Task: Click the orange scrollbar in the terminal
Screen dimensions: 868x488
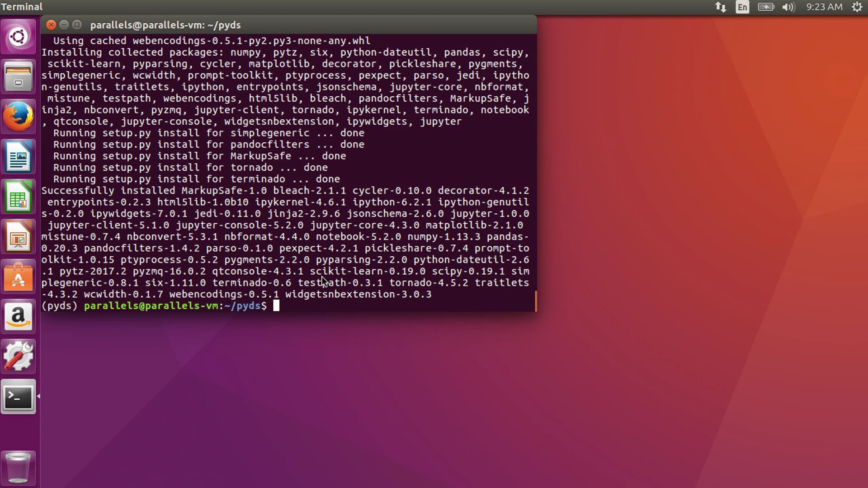Action: pyautogui.click(x=536, y=300)
